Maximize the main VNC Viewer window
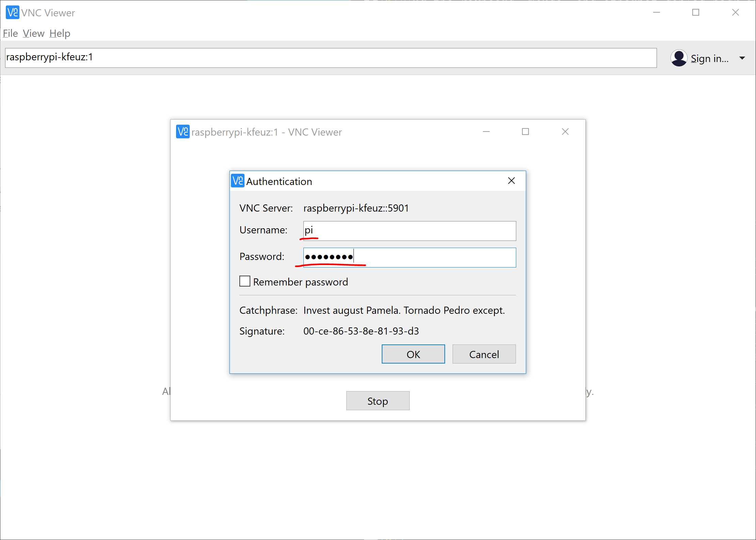This screenshot has height=540, width=756. pos(696,13)
